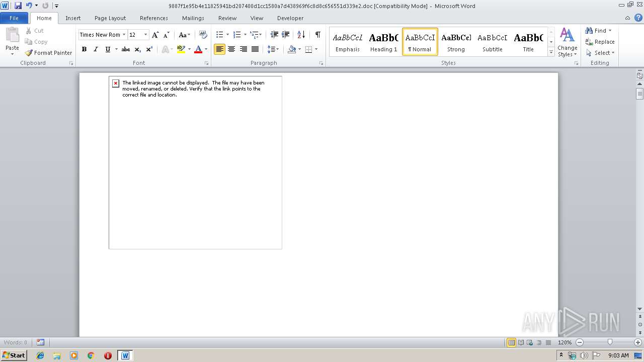Apply the Strong style
This screenshot has height=362, width=644.
[456, 42]
